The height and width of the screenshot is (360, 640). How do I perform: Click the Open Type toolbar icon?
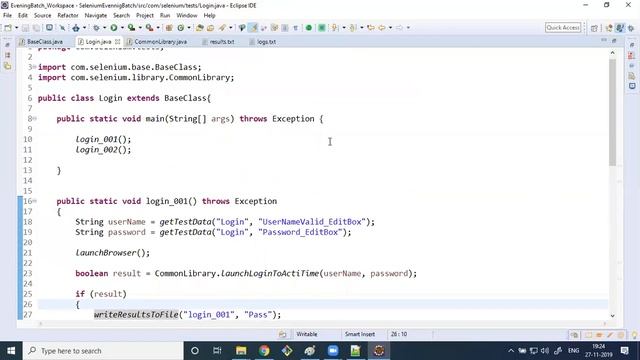(200, 28)
